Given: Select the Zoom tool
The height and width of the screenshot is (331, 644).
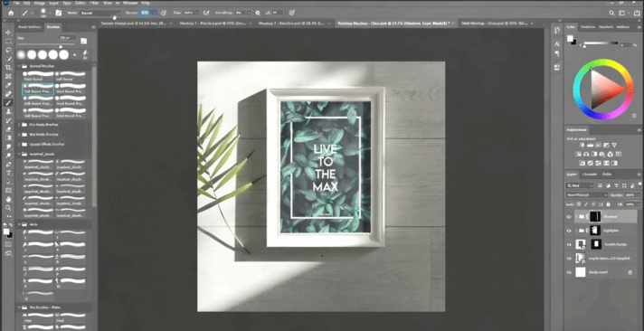Looking at the screenshot, I should point(8,208).
